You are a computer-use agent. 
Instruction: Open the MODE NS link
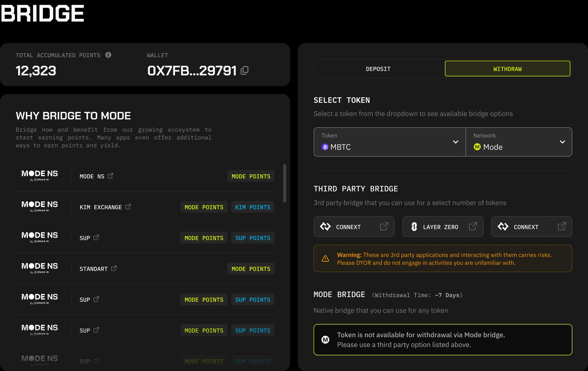pos(96,176)
